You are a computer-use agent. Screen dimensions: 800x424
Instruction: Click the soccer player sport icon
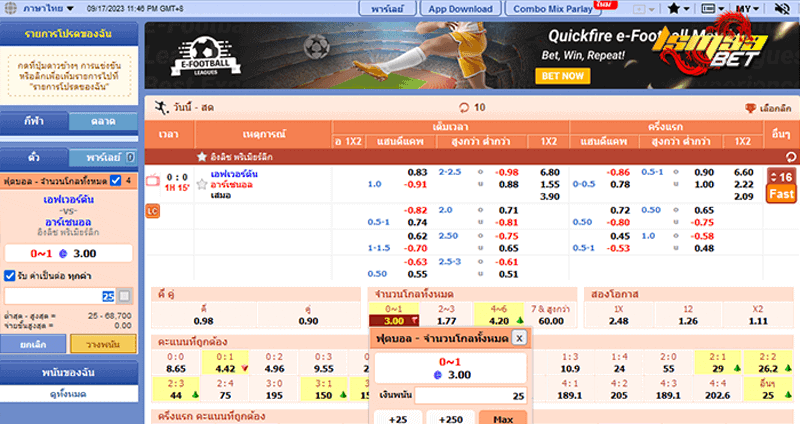click(161, 107)
